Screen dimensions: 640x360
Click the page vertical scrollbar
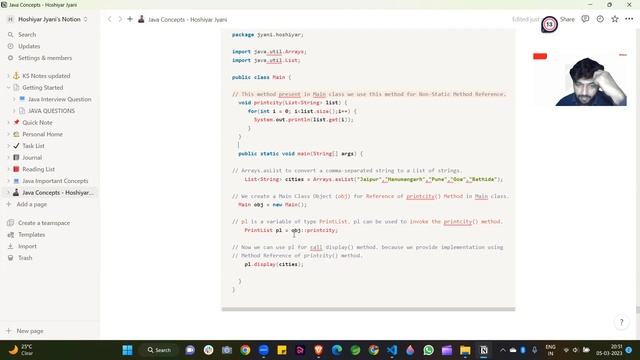click(x=638, y=310)
